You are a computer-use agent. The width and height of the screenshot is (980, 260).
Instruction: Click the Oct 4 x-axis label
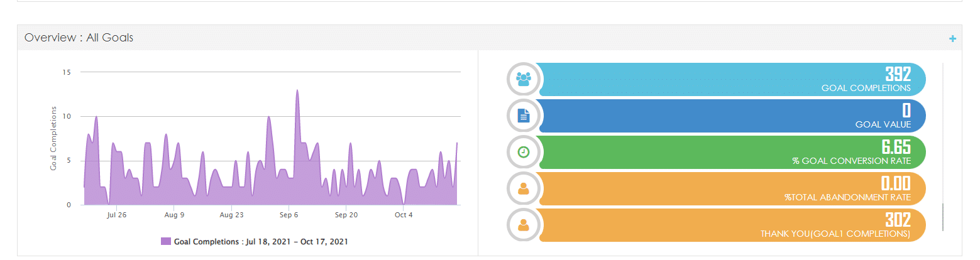coord(404,215)
